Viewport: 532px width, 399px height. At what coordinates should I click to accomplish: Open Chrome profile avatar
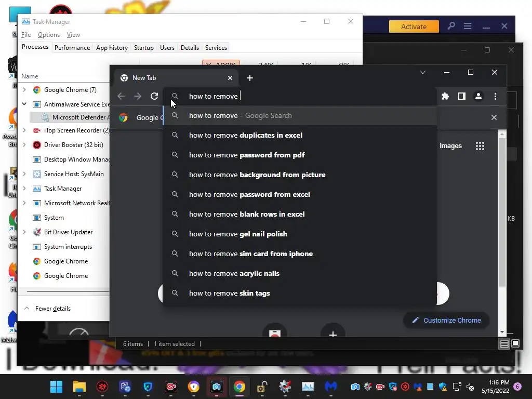478,96
